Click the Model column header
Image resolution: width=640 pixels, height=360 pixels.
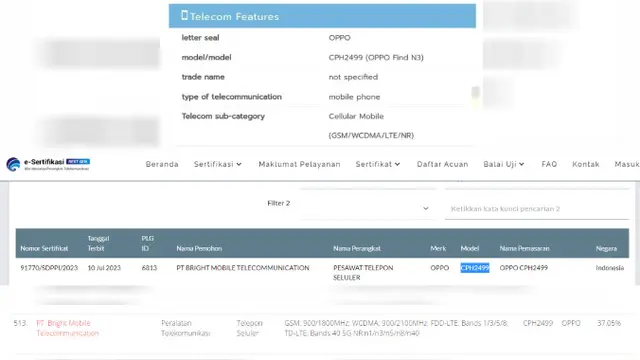[x=470, y=248]
